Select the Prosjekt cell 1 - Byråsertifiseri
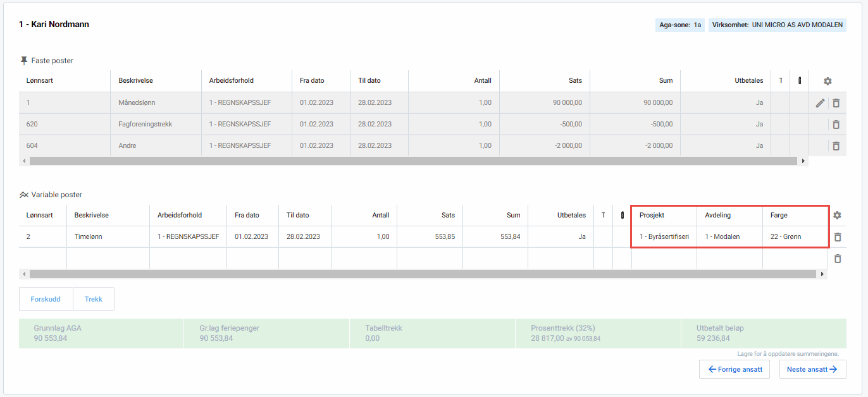 click(664, 237)
